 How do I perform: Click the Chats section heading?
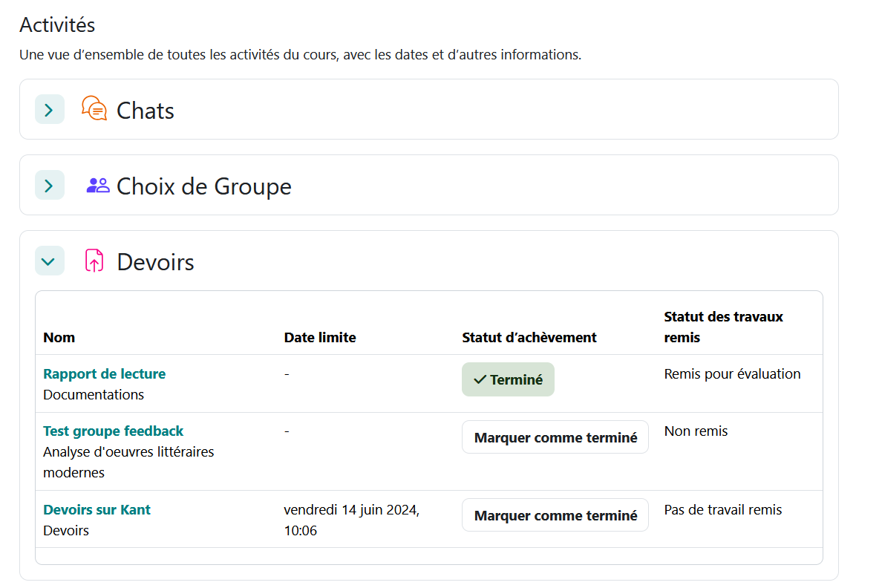tap(146, 111)
